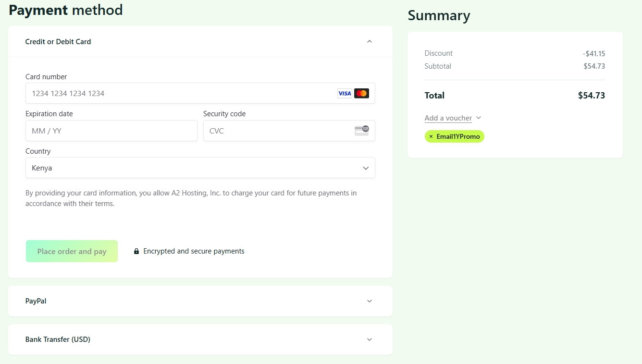Click the Card number label
Viewport: 642px width, 364px height.
(46, 77)
